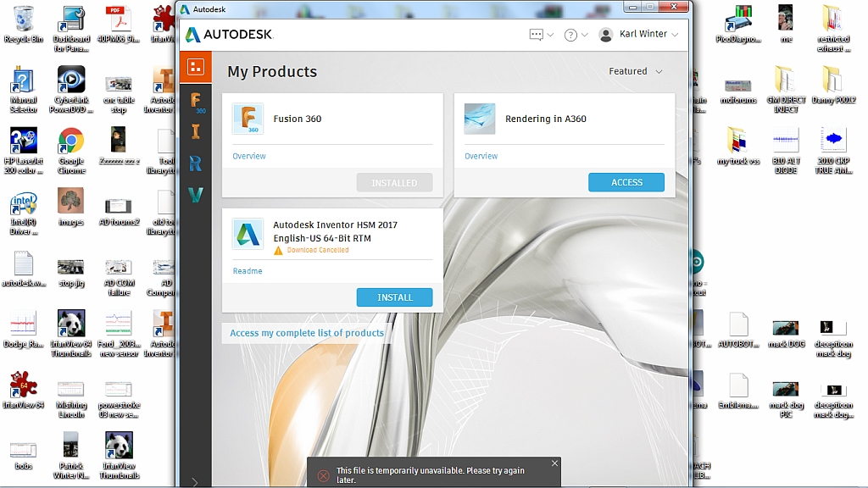
Task: Click the messages bubble icon in the header
Action: pos(537,34)
